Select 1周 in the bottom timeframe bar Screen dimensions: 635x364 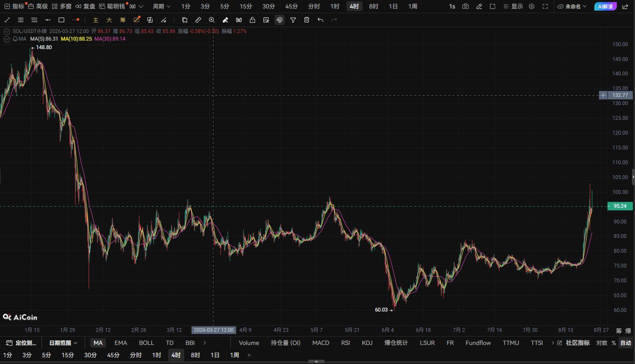tap(235, 355)
